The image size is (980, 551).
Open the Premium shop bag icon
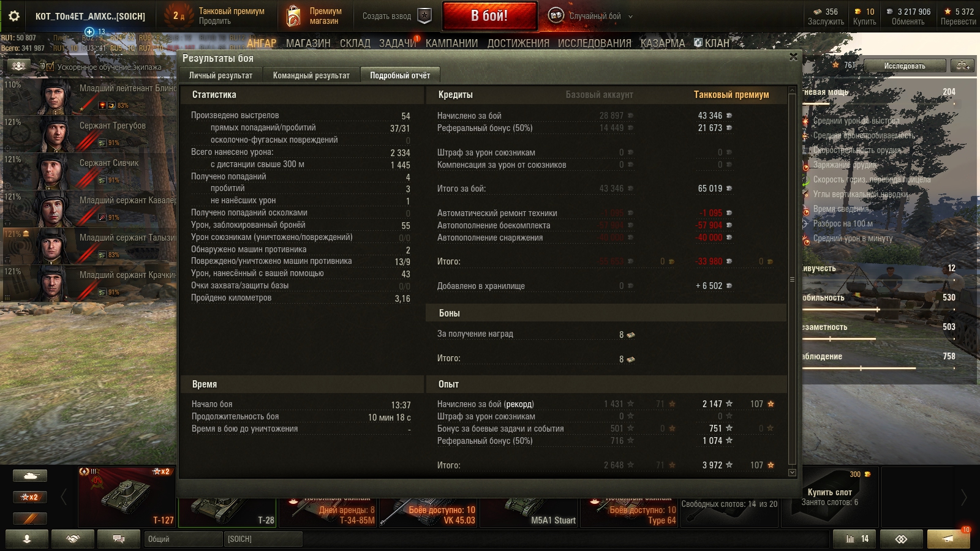[x=294, y=16]
